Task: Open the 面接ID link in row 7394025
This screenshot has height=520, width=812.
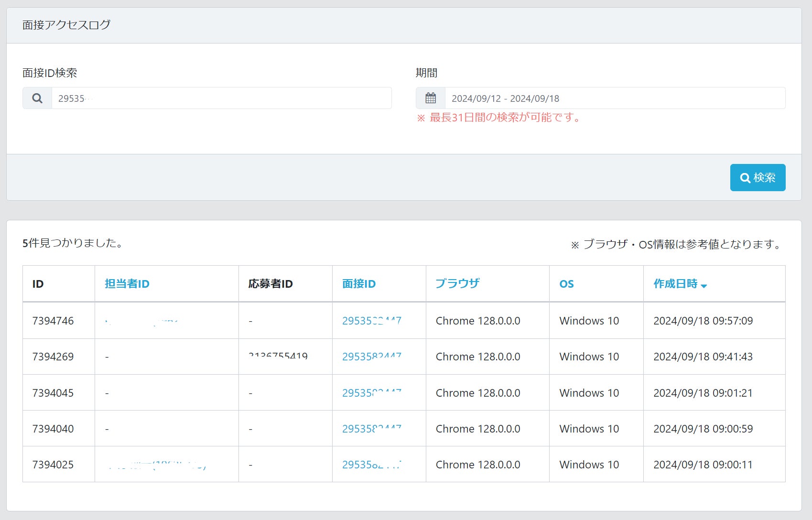Action: [372, 465]
